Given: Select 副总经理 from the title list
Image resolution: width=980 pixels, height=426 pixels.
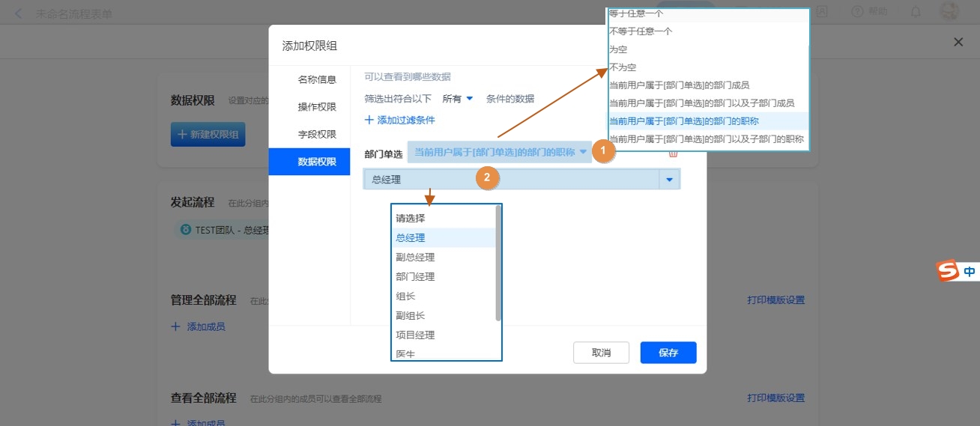Looking at the screenshot, I should coord(415,257).
